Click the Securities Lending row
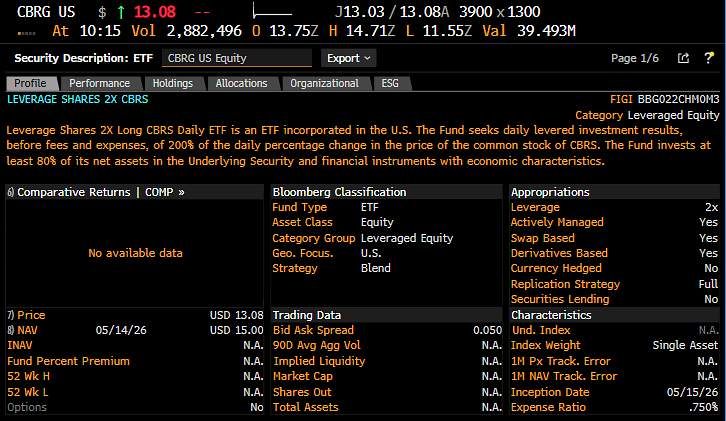This screenshot has height=421, width=726. coord(614,300)
